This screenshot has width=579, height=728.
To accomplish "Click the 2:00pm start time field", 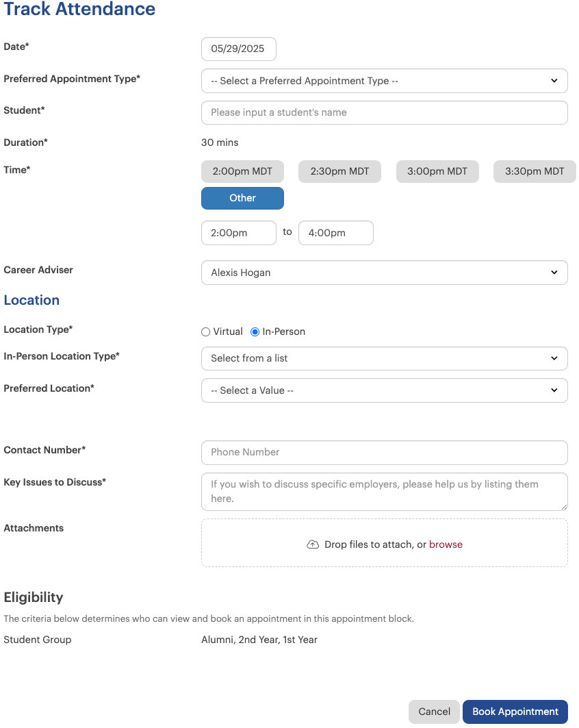I will click(x=238, y=233).
